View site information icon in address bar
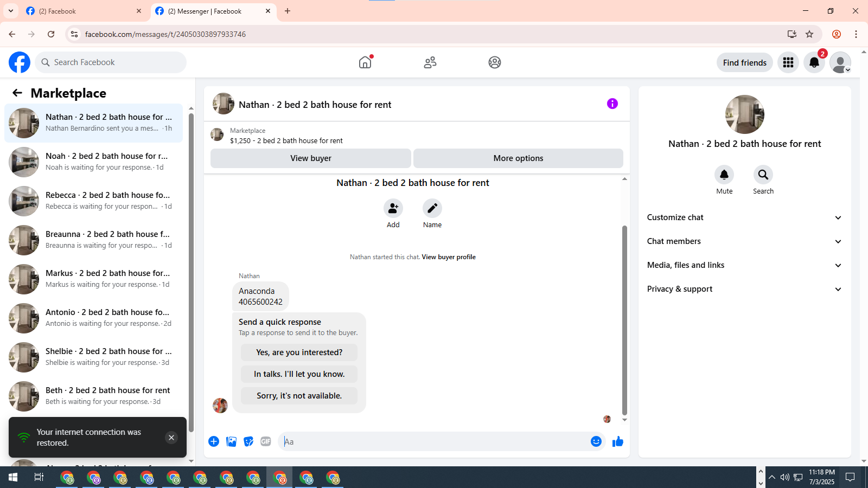The image size is (868, 488). [74, 34]
